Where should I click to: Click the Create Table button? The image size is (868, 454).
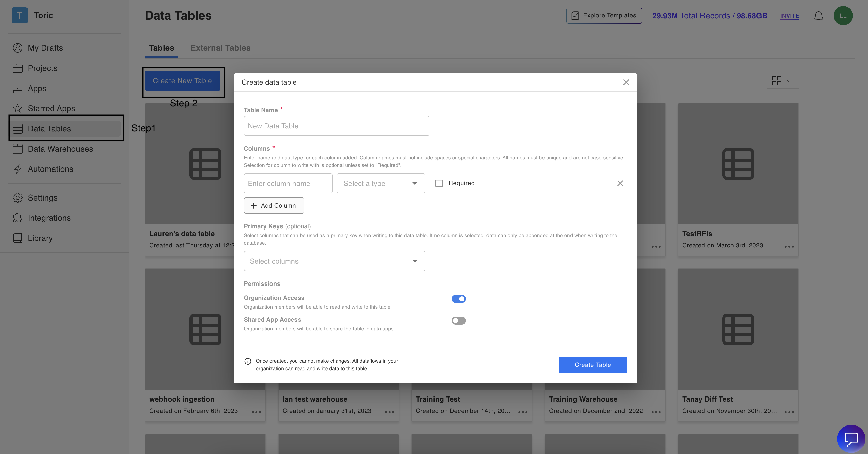tap(592, 365)
